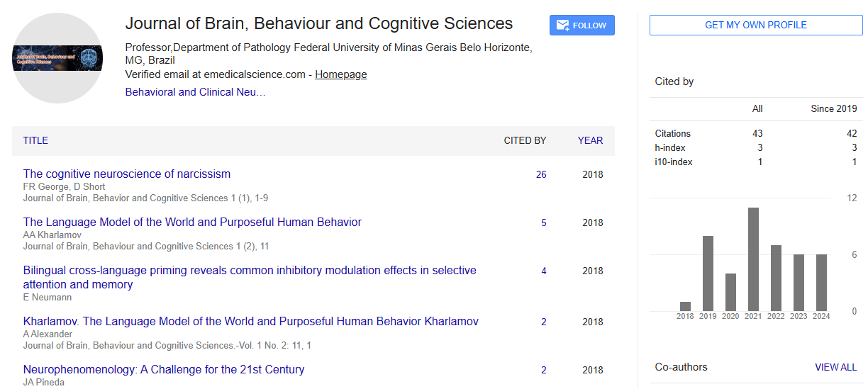Click the Follow button with envelope icon
Viewport: 868px width, 389px height.
pos(582,26)
